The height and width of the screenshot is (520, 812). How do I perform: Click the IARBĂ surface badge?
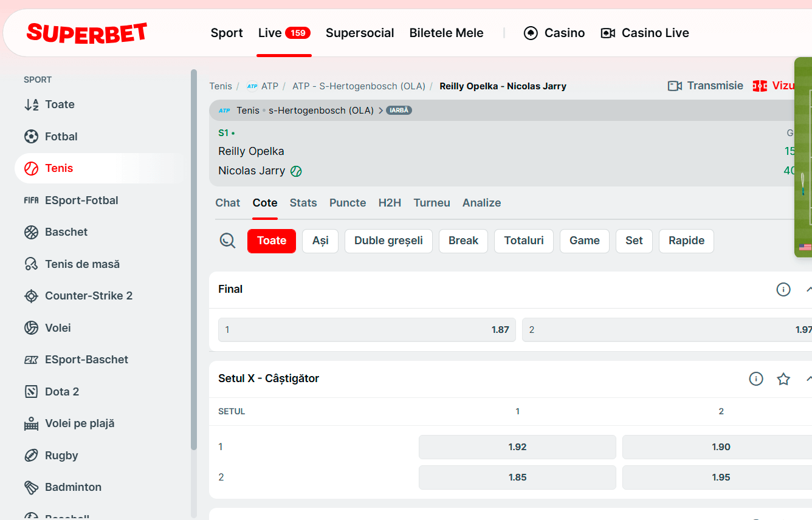click(399, 111)
